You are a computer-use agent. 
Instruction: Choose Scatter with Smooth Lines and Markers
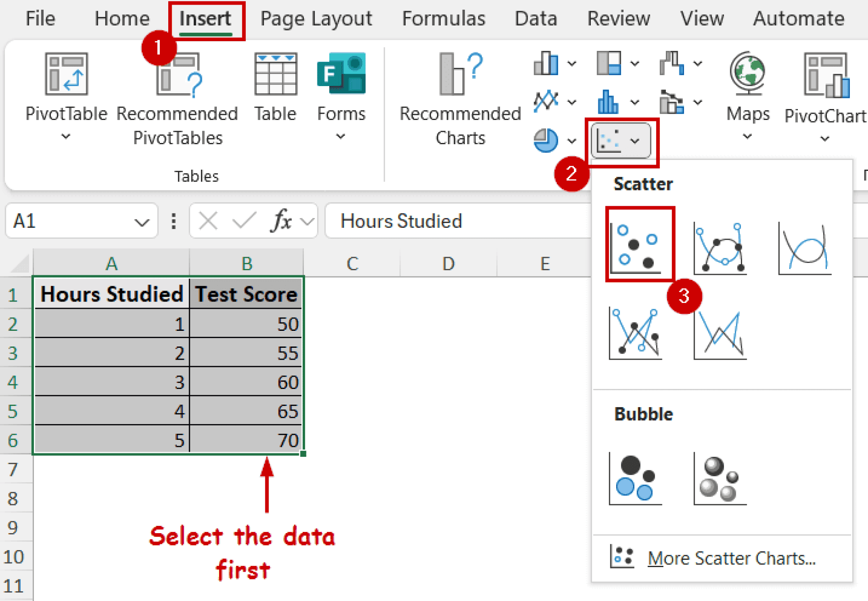pos(720,248)
